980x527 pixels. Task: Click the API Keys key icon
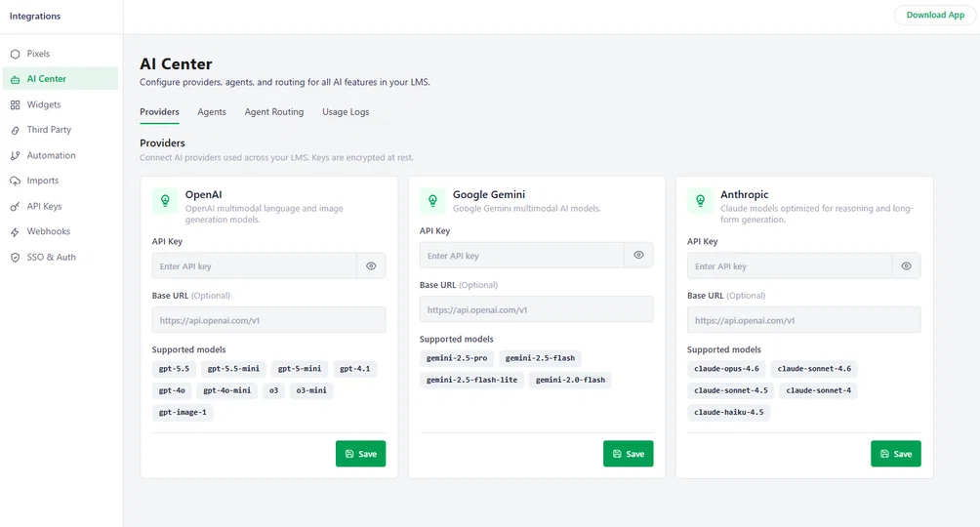pyautogui.click(x=15, y=206)
